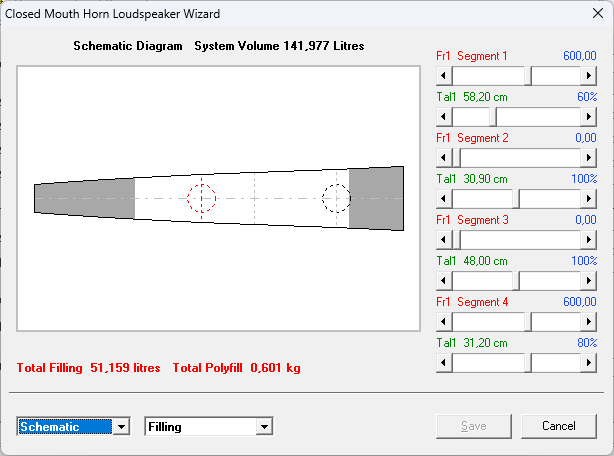Click the Tal1 58,20 cm slider thumb
The width and height of the screenshot is (614, 456).
(x=493, y=117)
